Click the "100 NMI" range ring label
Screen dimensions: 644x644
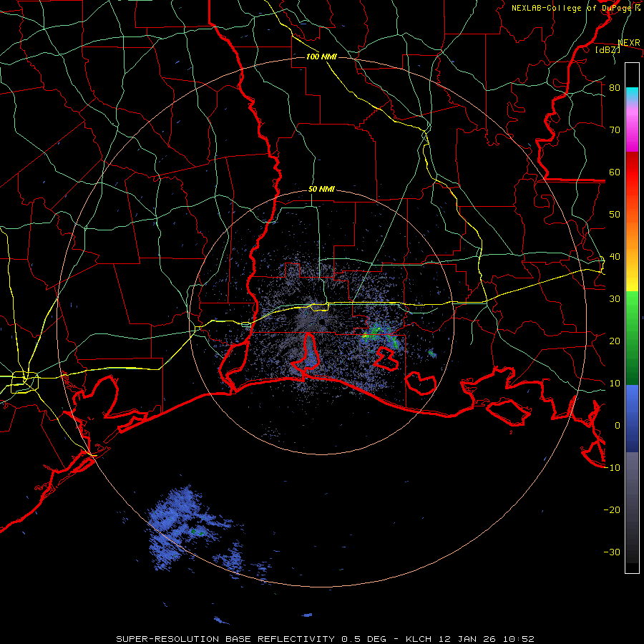321,57
